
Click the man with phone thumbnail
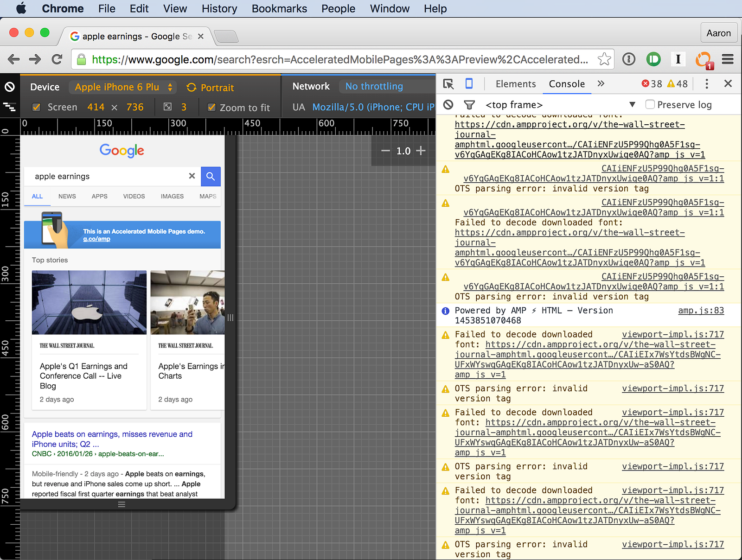(187, 302)
